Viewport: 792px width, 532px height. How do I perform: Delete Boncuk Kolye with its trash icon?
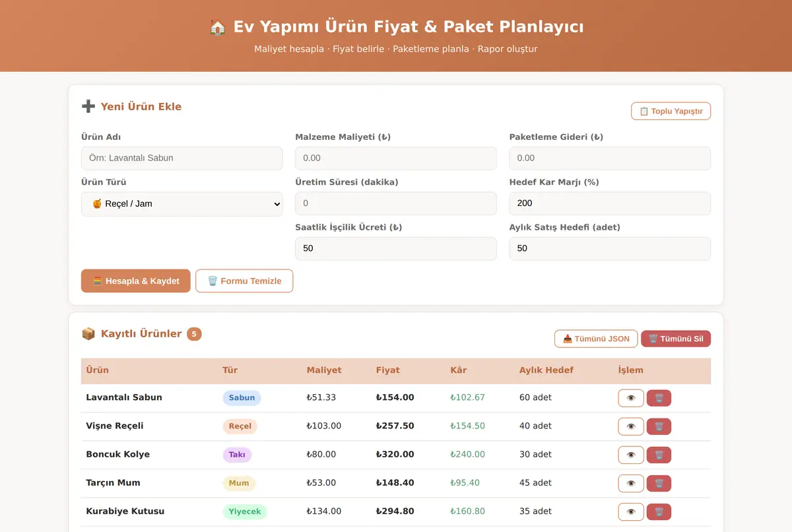pos(659,455)
